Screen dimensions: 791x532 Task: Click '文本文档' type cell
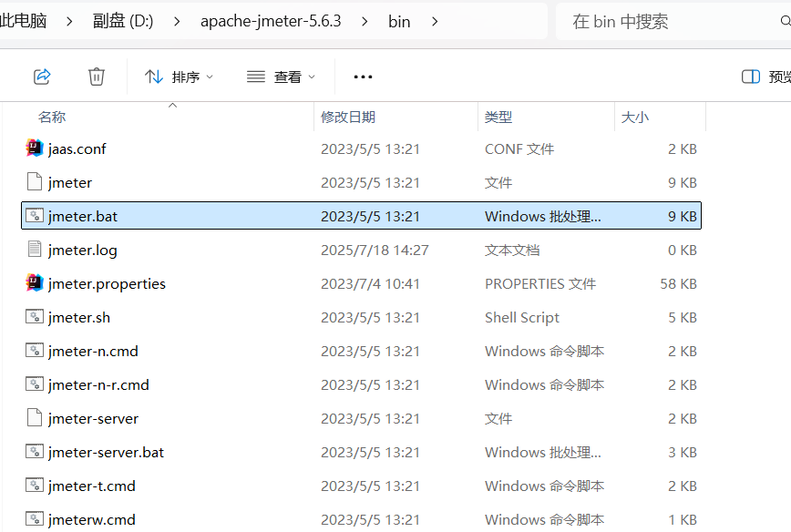(x=512, y=251)
